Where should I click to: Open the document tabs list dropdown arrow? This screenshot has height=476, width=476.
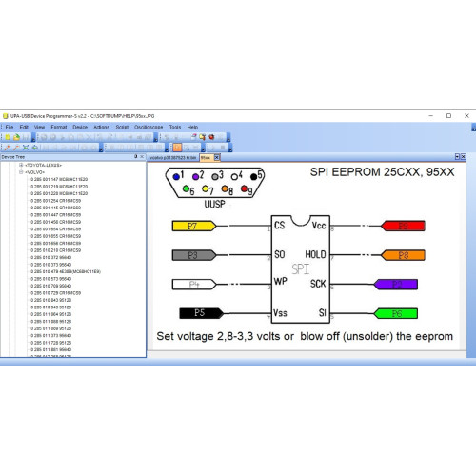coord(457,156)
